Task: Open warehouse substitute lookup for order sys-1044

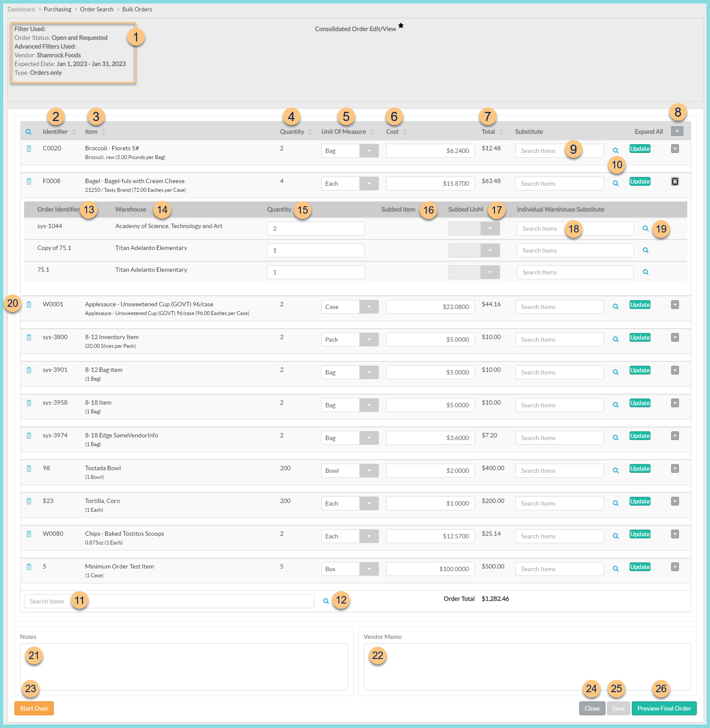Action: [646, 228]
